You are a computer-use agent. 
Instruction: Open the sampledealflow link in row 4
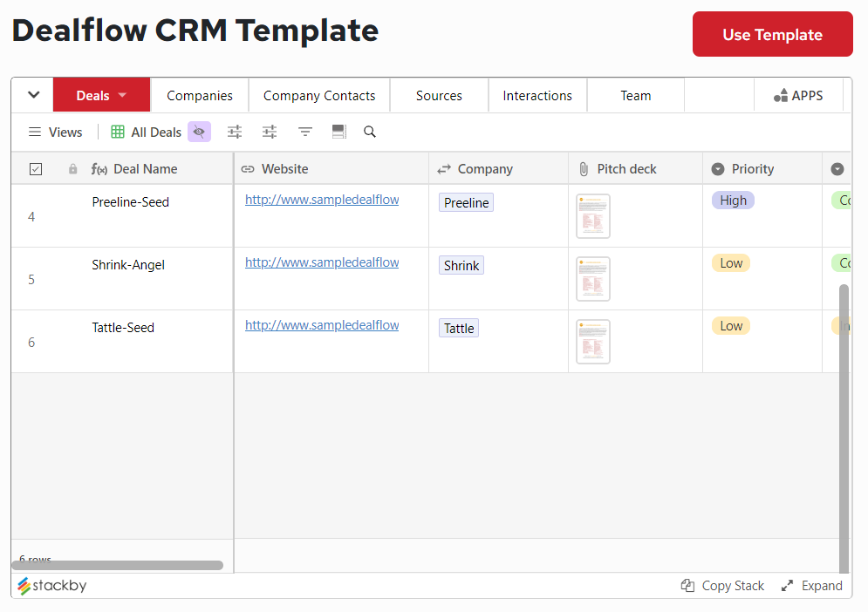click(322, 199)
